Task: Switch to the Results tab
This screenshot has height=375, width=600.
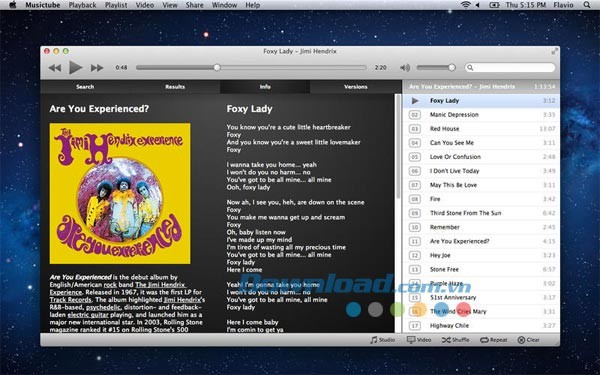Action: click(175, 87)
